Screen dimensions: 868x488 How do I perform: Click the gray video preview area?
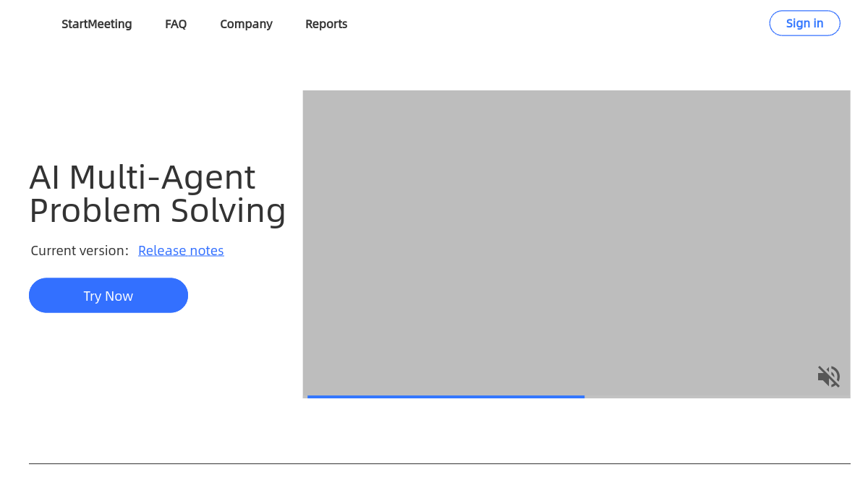coord(576,244)
